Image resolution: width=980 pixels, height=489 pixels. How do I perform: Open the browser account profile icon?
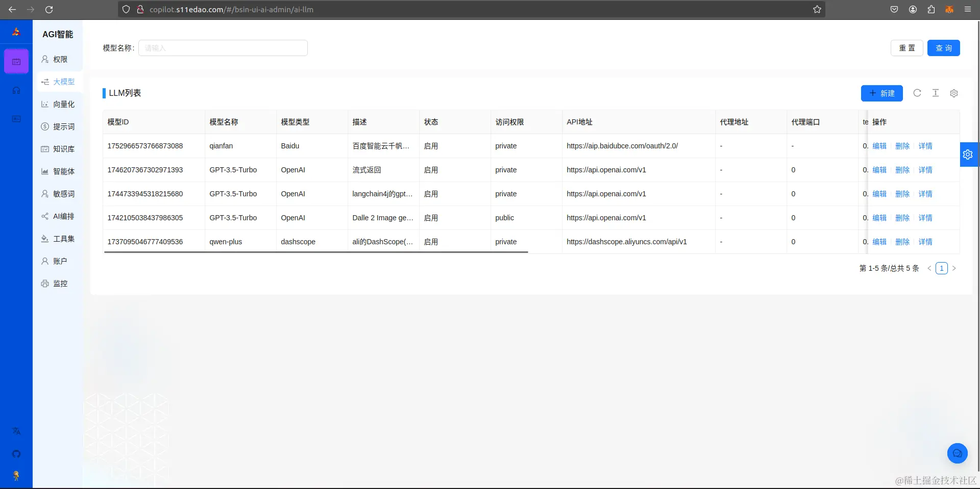point(913,9)
